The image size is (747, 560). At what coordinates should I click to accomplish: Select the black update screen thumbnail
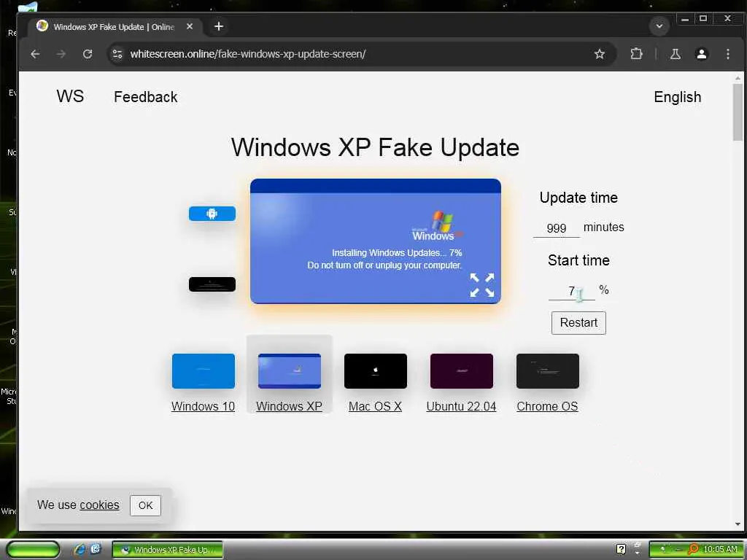[212, 284]
